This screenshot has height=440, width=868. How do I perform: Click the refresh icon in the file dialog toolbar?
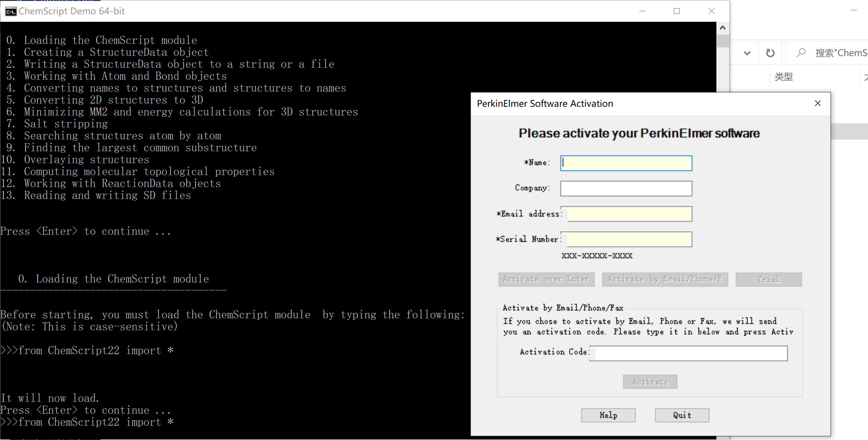point(771,53)
